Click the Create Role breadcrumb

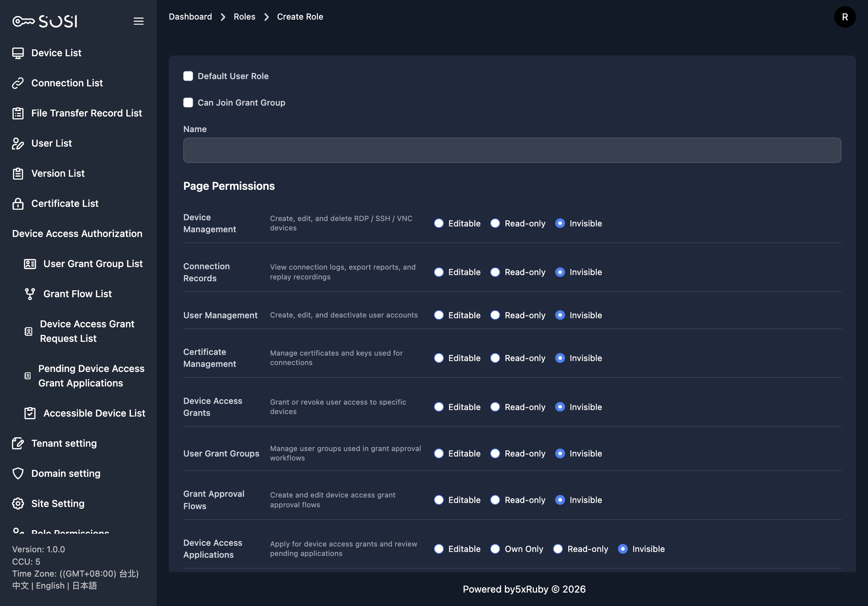[300, 17]
